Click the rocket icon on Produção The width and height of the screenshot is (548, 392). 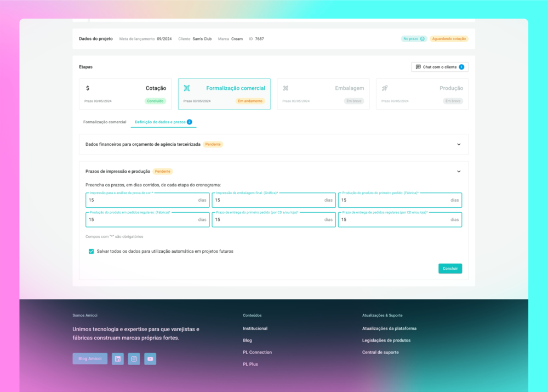click(385, 88)
